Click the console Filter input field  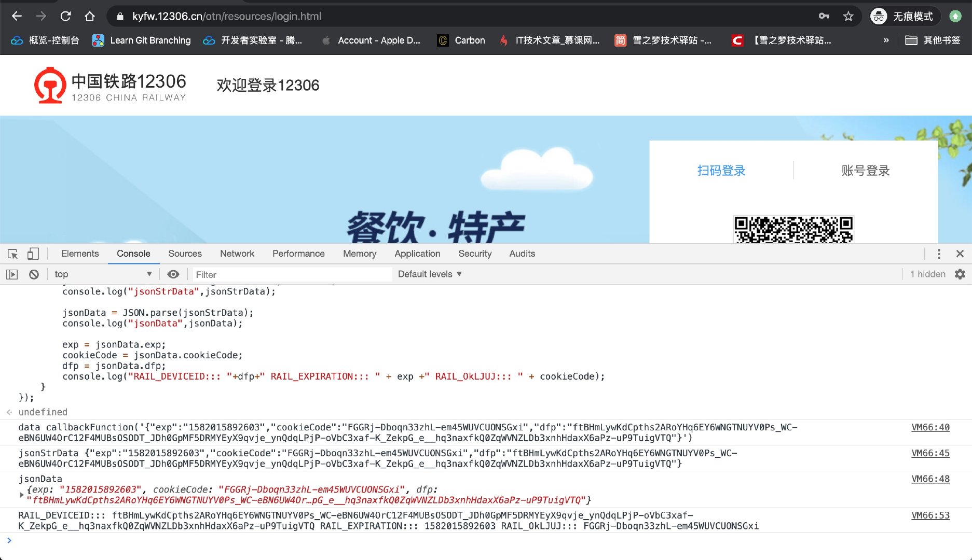[291, 274]
